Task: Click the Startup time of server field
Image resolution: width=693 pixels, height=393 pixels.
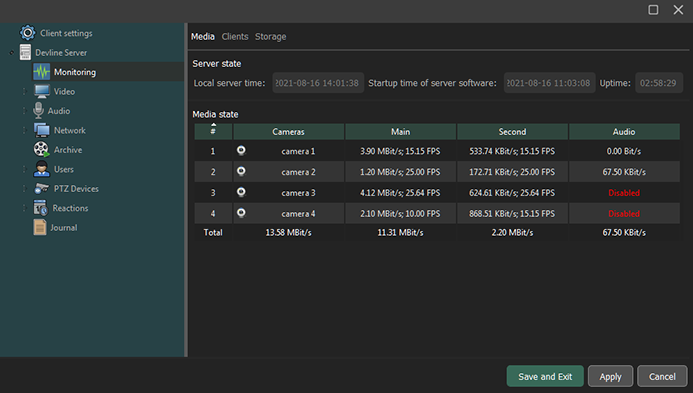Action: [549, 83]
